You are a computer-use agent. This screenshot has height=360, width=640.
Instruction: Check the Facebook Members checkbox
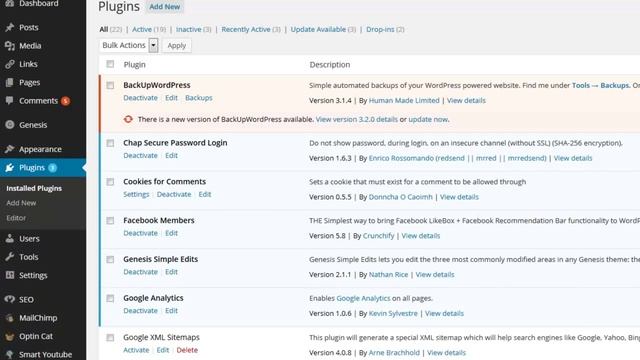110,220
